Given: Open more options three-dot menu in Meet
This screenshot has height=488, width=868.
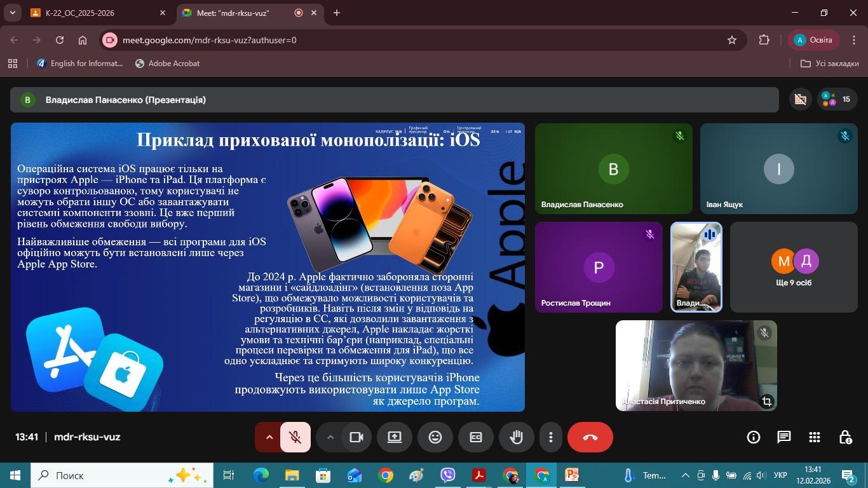Looking at the screenshot, I should [551, 437].
